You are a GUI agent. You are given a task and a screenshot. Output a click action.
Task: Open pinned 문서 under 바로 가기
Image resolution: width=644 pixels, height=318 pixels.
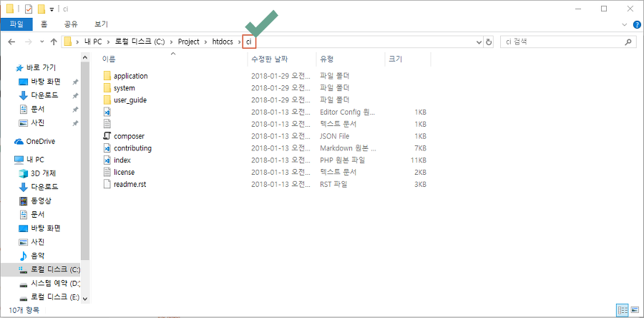[x=38, y=110]
